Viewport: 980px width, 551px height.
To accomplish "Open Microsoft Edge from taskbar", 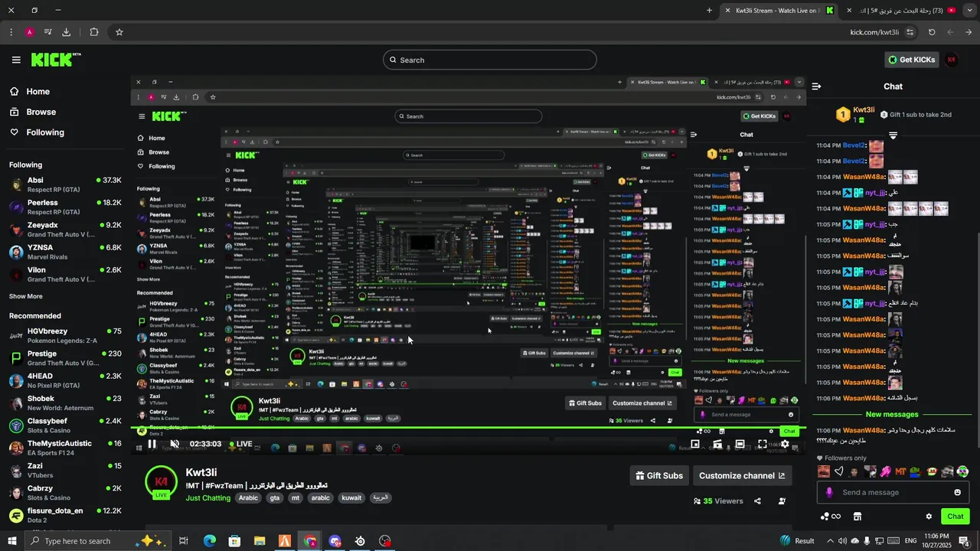I will tap(209, 541).
